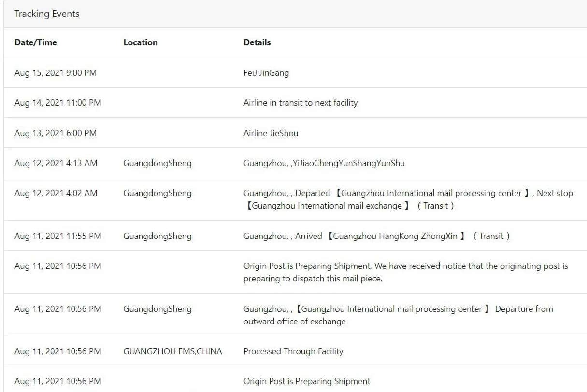Image resolution: width=587 pixels, height=392 pixels.
Task: Click the Aug 15, 2021 9:00 PM timestamp
Action: (x=56, y=73)
